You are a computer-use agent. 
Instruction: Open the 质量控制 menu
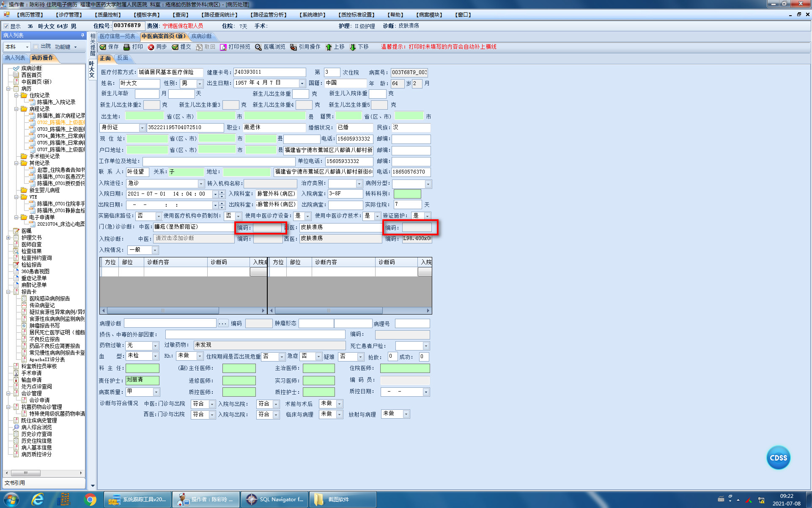pos(108,15)
